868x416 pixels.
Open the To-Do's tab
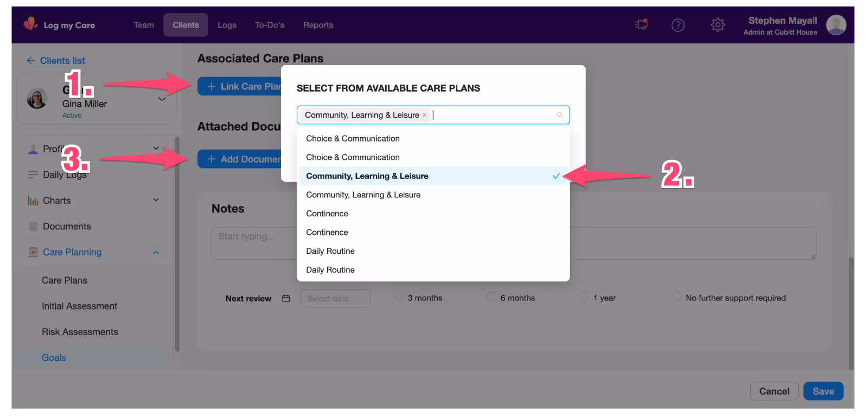[x=270, y=25]
